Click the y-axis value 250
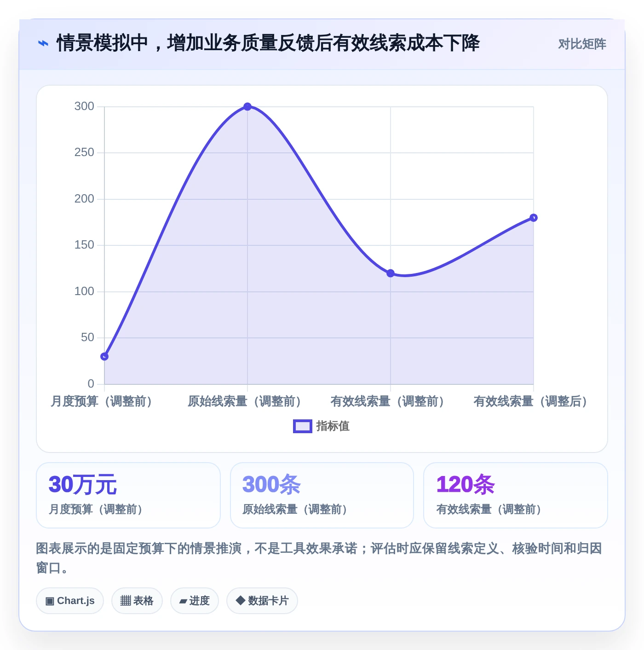This screenshot has width=644, height=650. coord(84,152)
